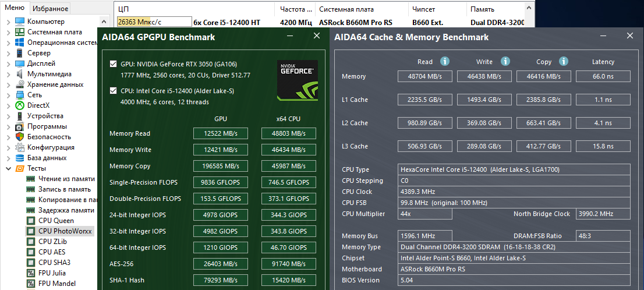Click the CPU Multiplier 44x field
This screenshot has height=290, width=644.
tap(424, 214)
